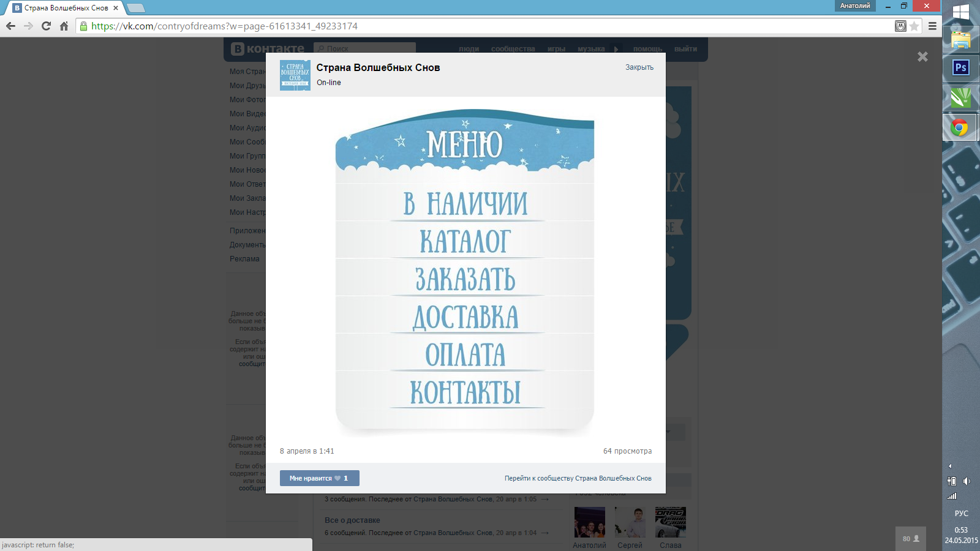Image resolution: width=980 pixels, height=551 pixels.
Task: Mute sound via the tray speaker icon
Action: point(967,481)
